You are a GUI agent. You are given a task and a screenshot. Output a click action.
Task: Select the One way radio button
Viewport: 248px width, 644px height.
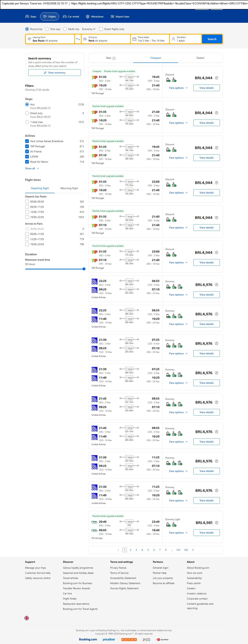(x=47, y=29)
